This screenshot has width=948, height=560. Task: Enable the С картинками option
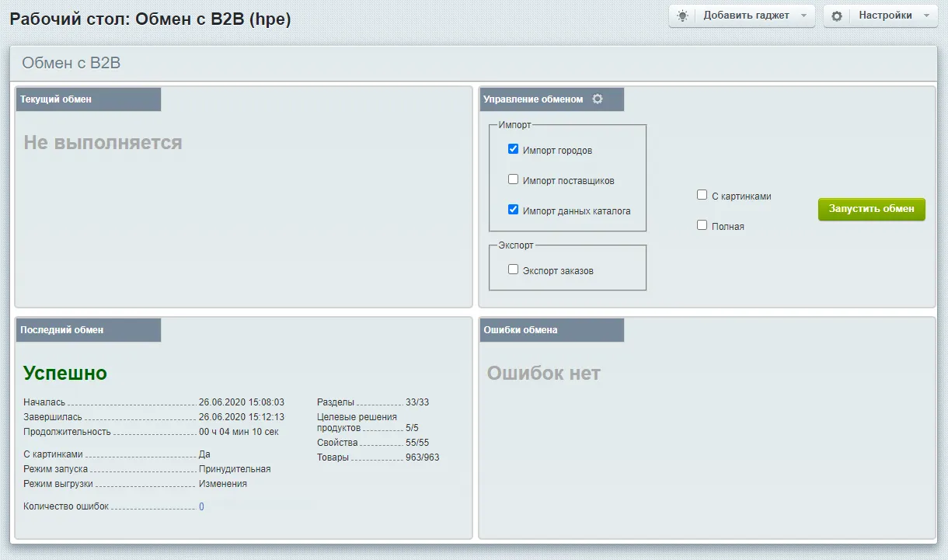pyautogui.click(x=702, y=196)
